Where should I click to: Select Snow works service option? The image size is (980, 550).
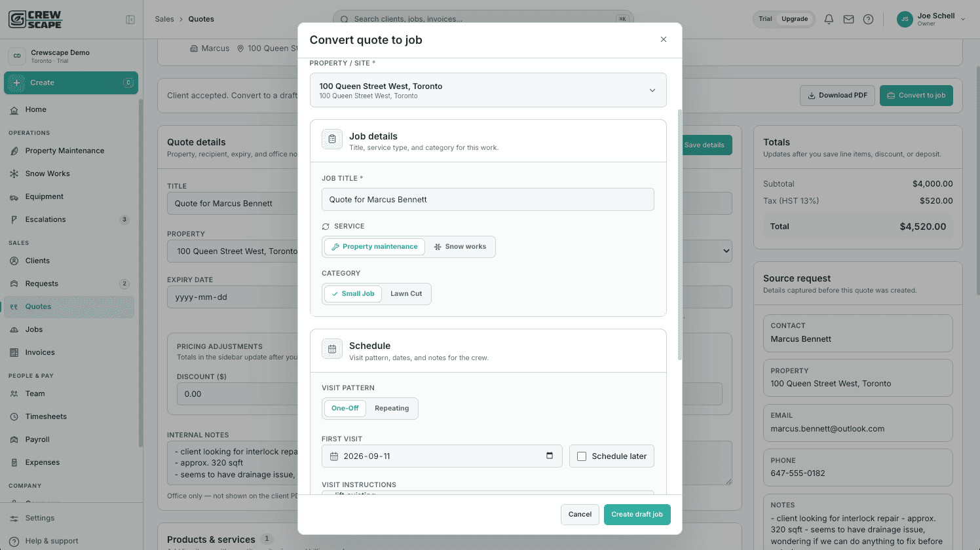[460, 247]
